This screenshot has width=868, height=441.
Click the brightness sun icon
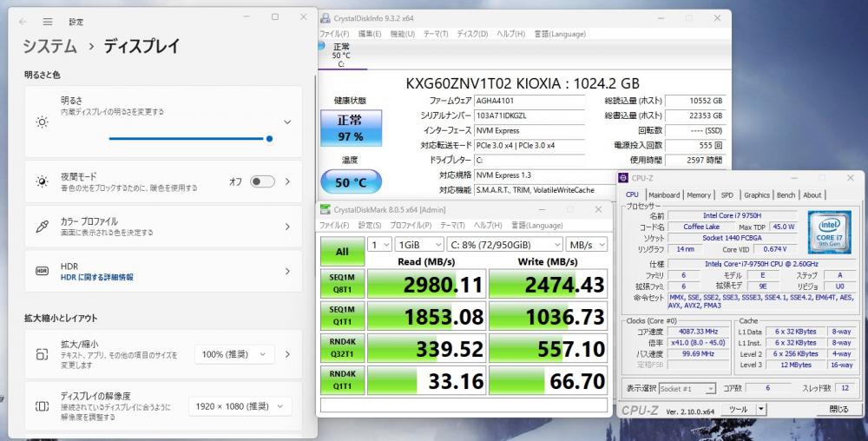(x=42, y=122)
